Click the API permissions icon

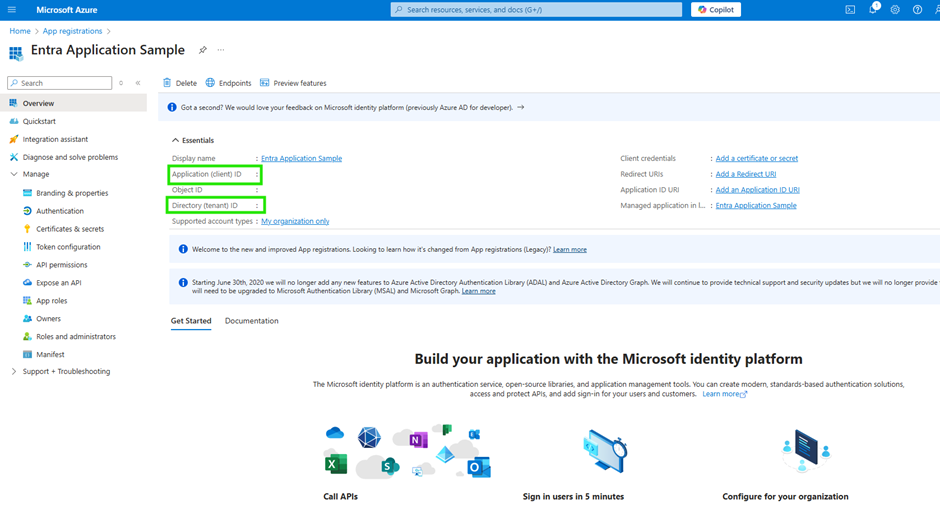click(27, 265)
